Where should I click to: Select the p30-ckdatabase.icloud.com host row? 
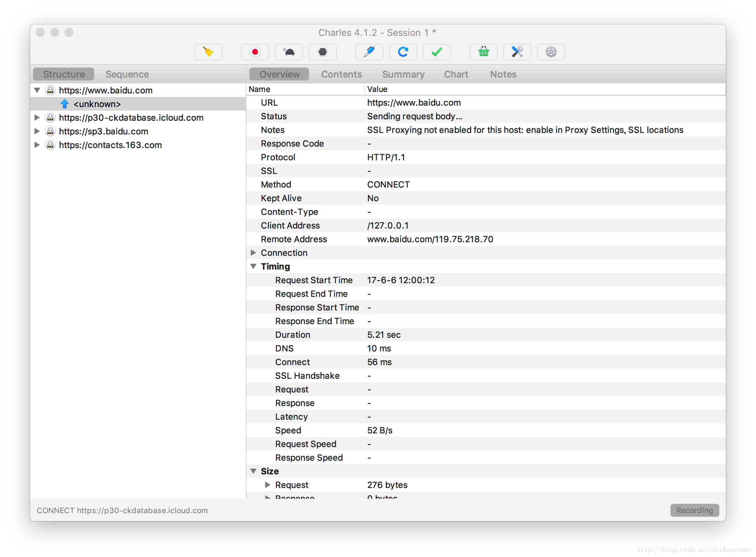pyautogui.click(x=138, y=118)
